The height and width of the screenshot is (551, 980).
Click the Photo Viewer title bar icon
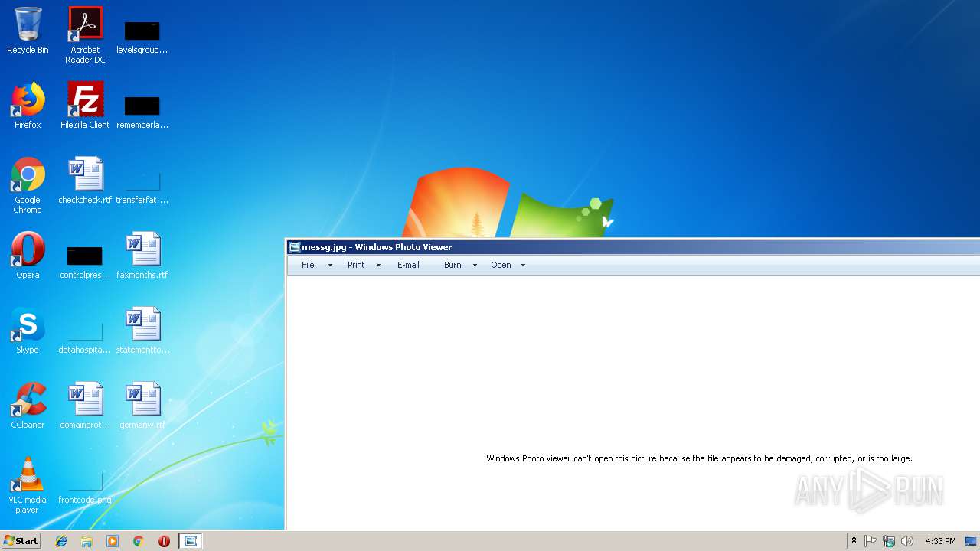pos(294,247)
